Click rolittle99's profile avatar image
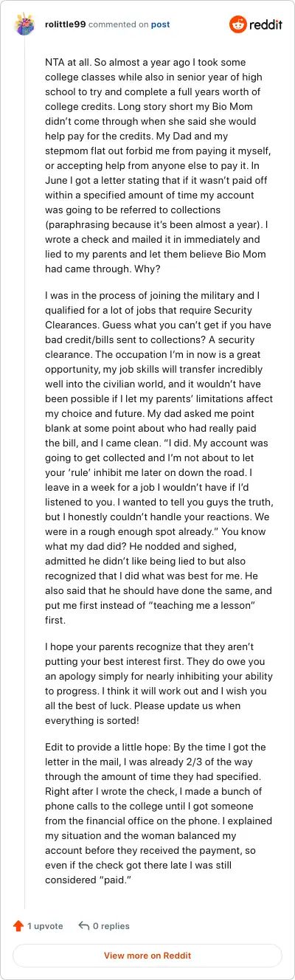Image resolution: width=295 pixels, height=980 pixels. [x=24, y=24]
